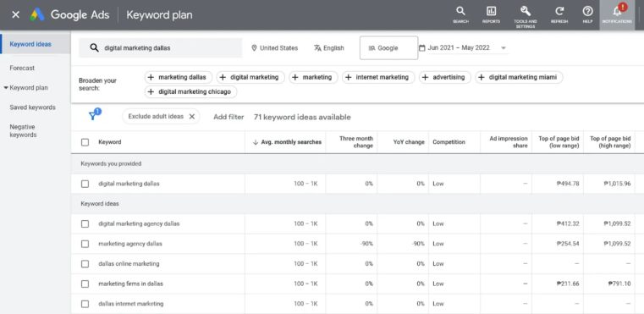Add 'digital marketing chicago' chip
This screenshot has height=314, width=644.
[x=190, y=91]
